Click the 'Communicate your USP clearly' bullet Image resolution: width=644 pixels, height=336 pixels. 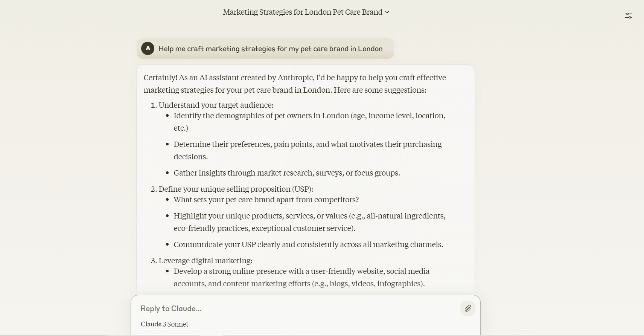(x=308, y=244)
